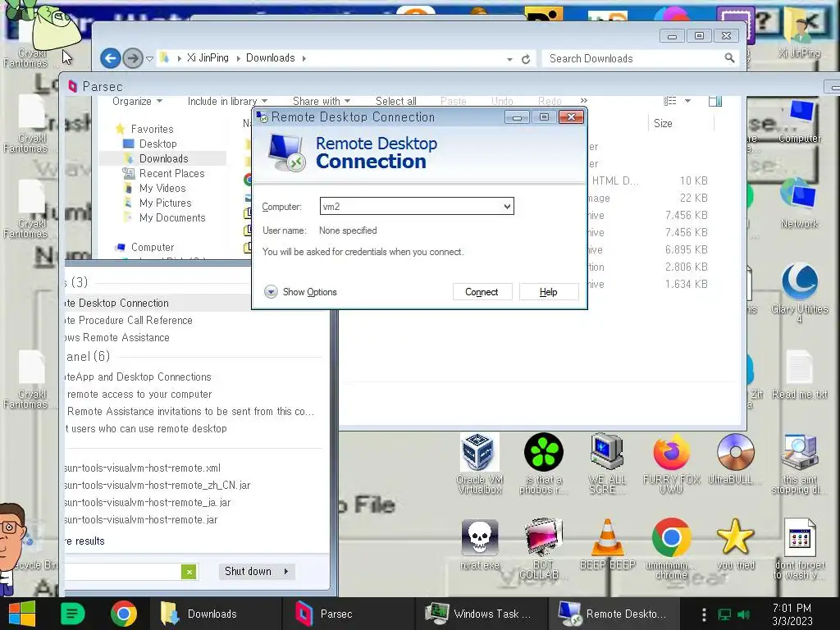Expand the toolbar overflow chevron

coord(583,101)
